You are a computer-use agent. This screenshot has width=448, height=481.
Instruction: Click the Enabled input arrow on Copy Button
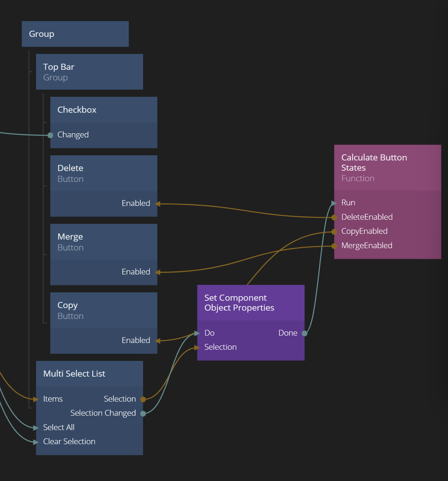[x=157, y=341]
